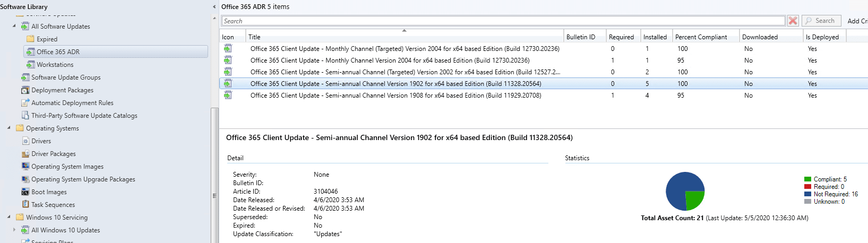
Task: Click the Automatic Deployment Rules icon
Action: point(25,103)
